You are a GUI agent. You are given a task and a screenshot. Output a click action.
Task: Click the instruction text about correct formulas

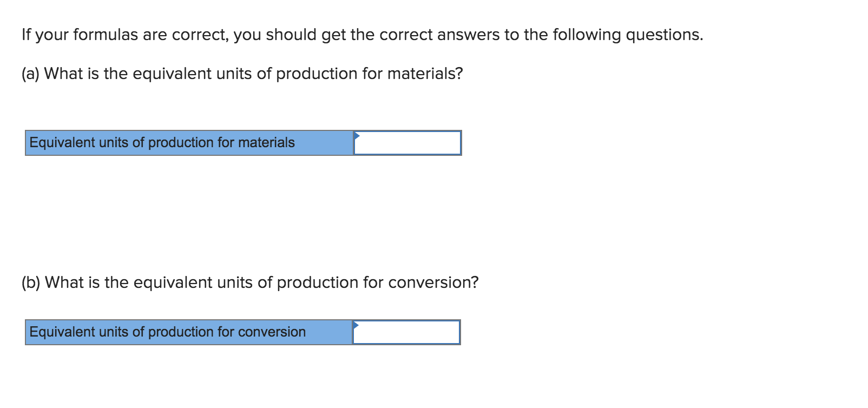pyautogui.click(x=361, y=34)
